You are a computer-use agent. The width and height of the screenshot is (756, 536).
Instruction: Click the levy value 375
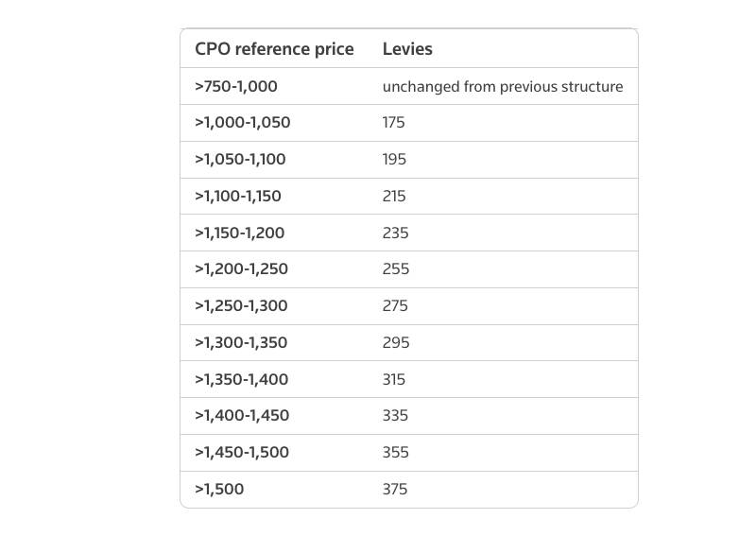click(x=395, y=490)
